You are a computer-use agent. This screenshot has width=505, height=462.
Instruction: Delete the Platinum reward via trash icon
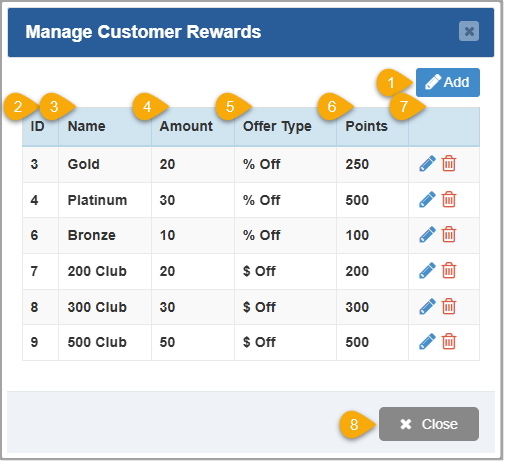pos(449,200)
